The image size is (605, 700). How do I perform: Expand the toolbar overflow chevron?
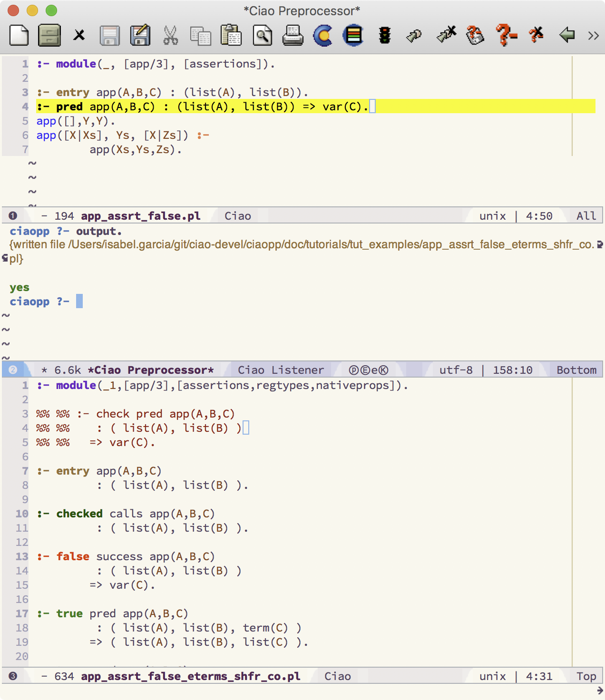pos(593,36)
